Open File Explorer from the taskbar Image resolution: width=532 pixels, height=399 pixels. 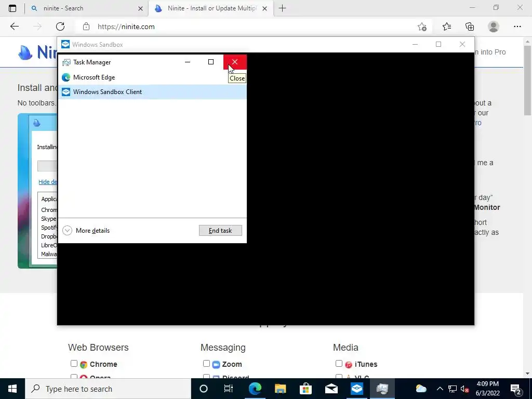coord(280,389)
